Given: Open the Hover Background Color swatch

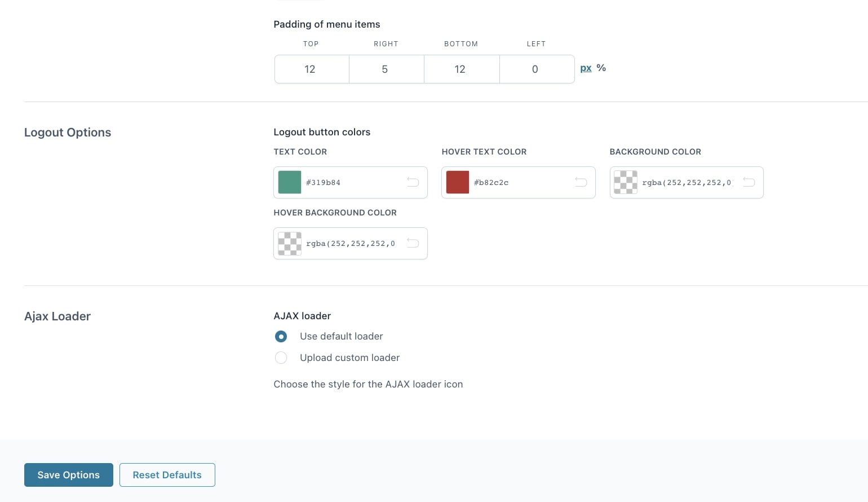Looking at the screenshot, I should (290, 244).
